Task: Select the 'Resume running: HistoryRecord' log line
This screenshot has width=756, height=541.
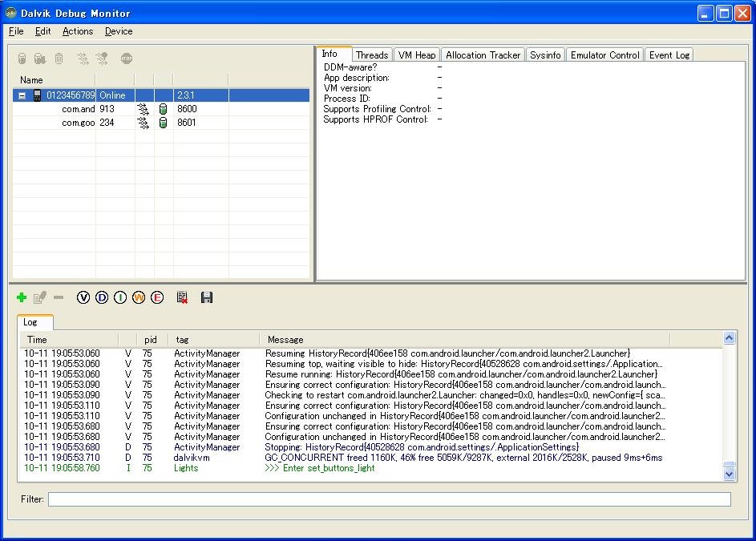Action: (x=371, y=374)
